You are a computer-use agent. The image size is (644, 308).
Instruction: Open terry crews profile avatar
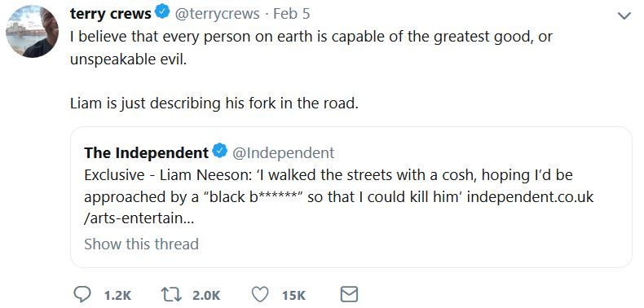(32, 31)
